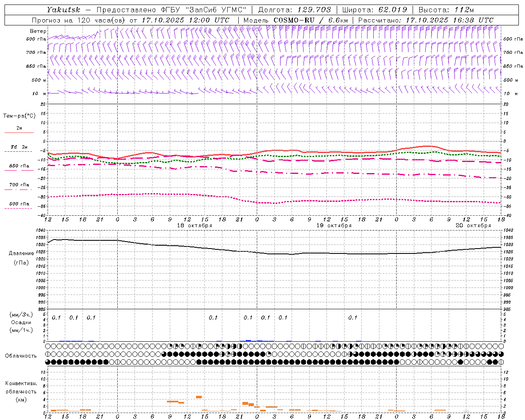The width and height of the screenshot is (525, 420).
Task: Click the 20 октября date label
Action: coord(473,226)
